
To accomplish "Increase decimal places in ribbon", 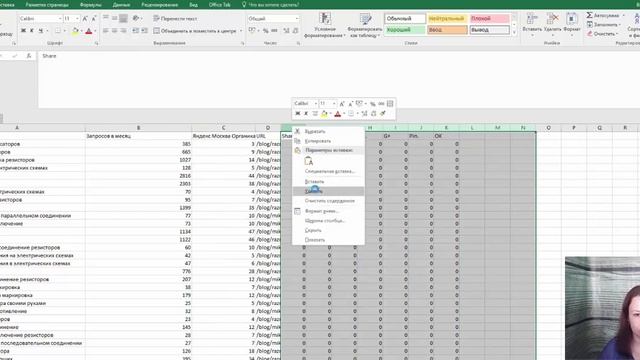I will click(286, 31).
